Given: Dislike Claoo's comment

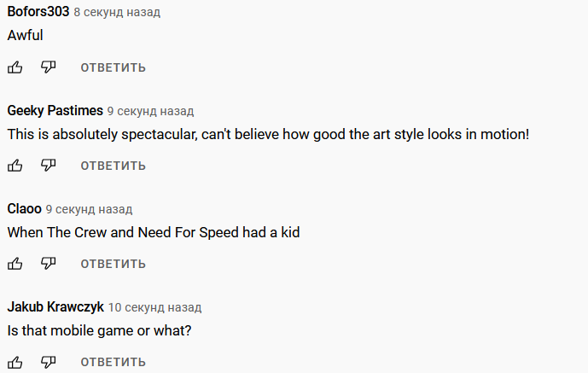Looking at the screenshot, I should click(x=49, y=264).
